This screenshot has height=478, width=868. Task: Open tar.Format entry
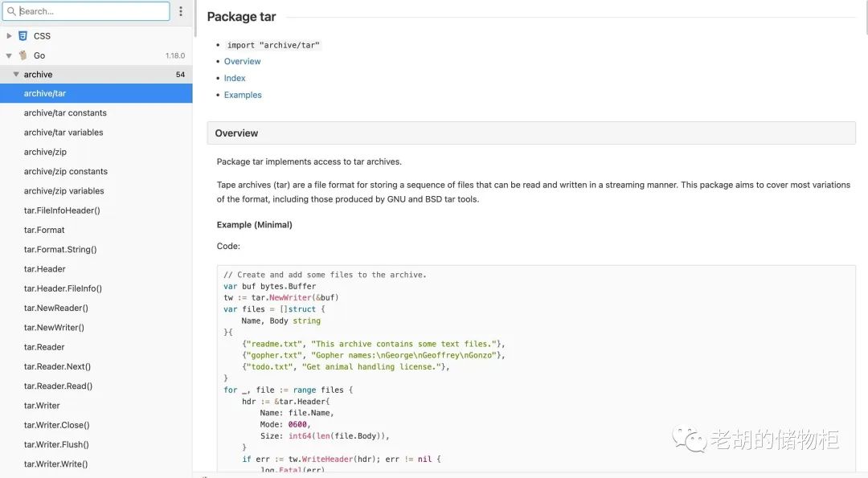point(96,230)
